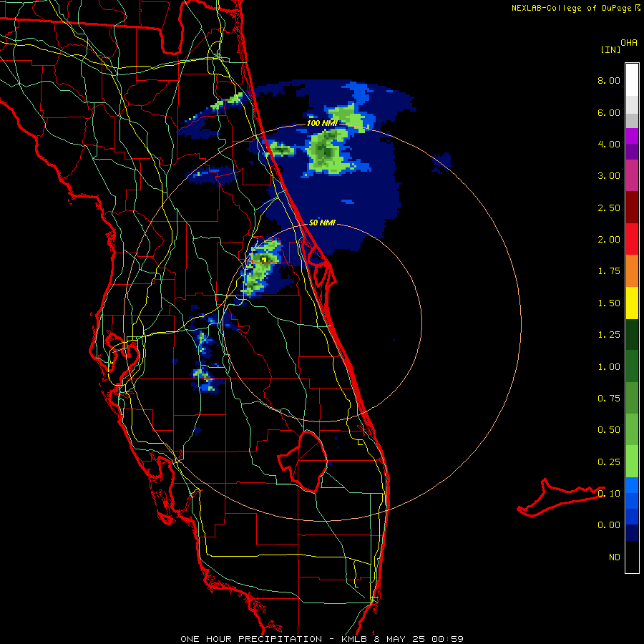Select the 2.00 scale value
The image size is (644, 644).
[609, 240]
